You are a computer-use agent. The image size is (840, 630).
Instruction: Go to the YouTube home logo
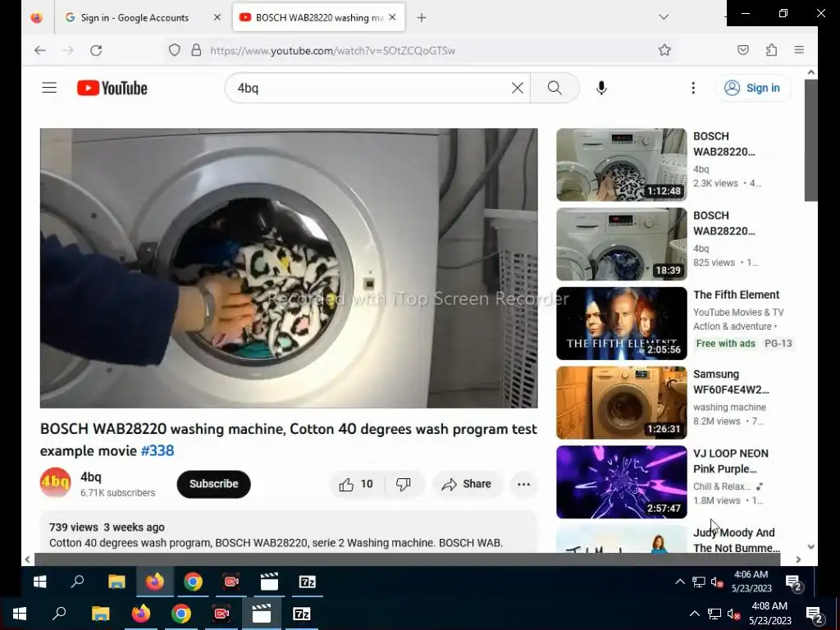[x=112, y=88]
